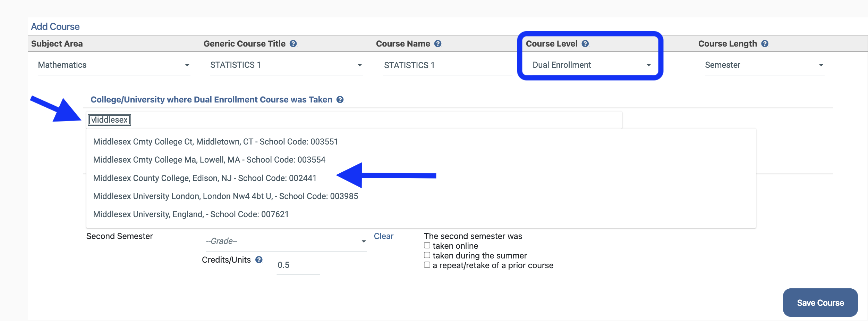Screen dimensions: 868x321
Task: Choose Middlesex Cmty College Ct, Middletown
Action: pos(215,142)
